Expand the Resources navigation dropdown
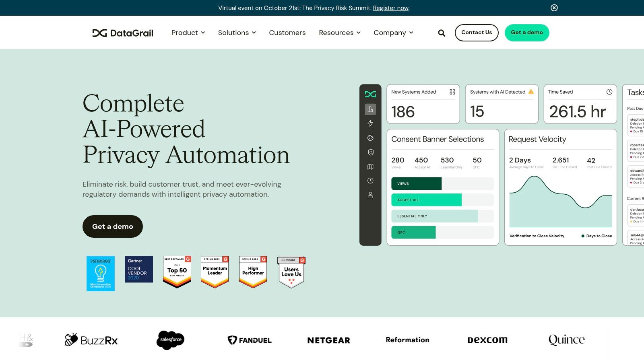 (339, 33)
